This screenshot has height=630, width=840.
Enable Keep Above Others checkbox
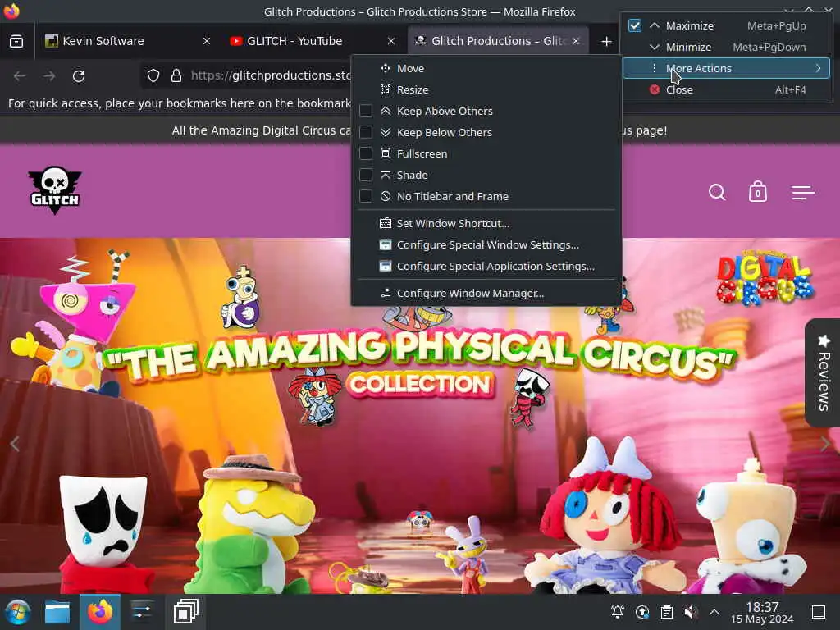click(x=366, y=111)
